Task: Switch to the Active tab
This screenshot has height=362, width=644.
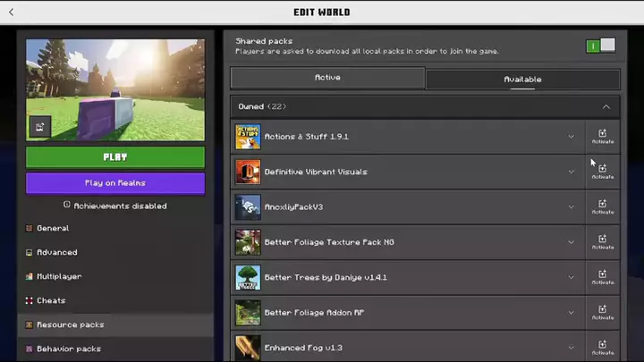Action: tap(327, 78)
